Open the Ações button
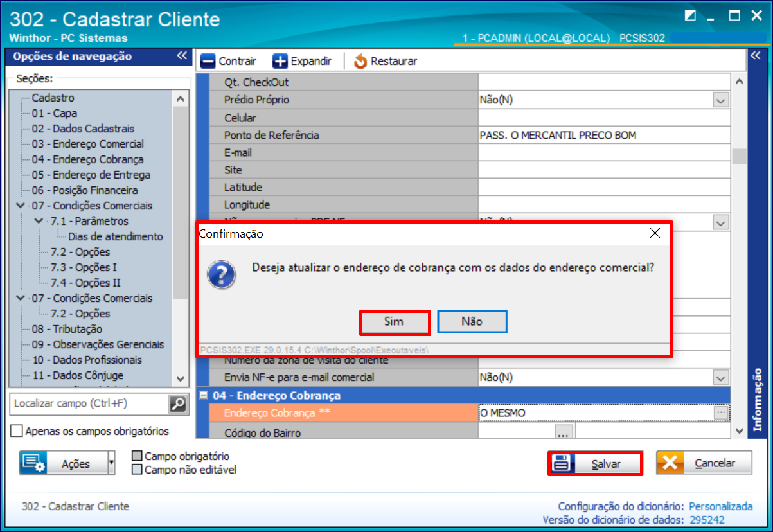773x532 pixels. (63, 463)
